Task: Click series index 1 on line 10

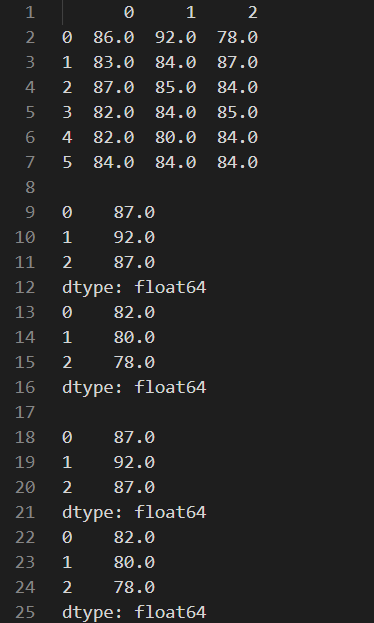Action: click(x=67, y=238)
